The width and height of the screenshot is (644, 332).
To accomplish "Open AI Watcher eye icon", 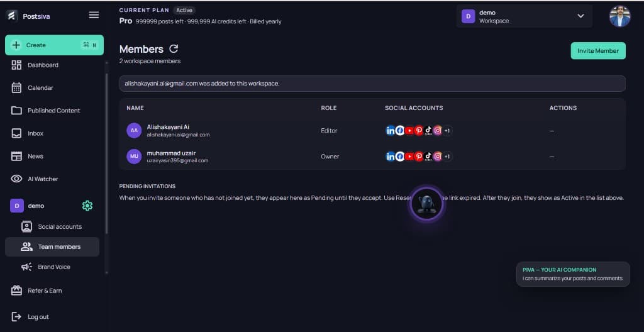I will coord(16,179).
